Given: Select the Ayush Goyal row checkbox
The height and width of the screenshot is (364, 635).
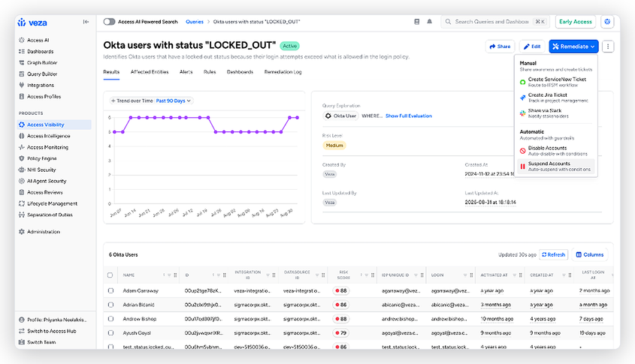Looking at the screenshot, I should click(x=110, y=333).
